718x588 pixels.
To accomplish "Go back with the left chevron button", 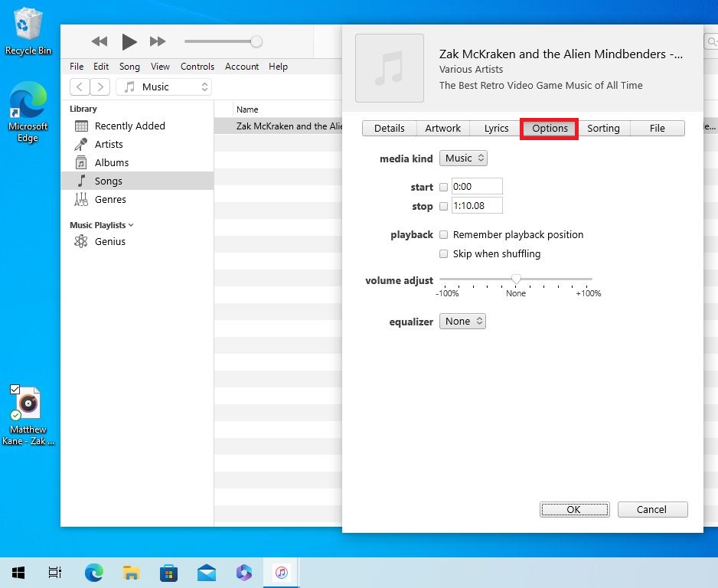I will 80,87.
